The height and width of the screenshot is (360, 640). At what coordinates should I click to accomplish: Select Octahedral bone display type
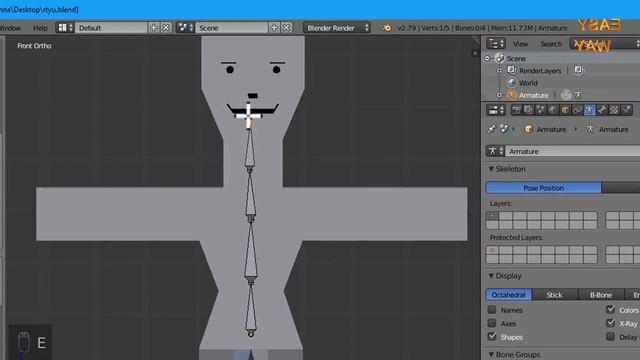(x=509, y=295)
